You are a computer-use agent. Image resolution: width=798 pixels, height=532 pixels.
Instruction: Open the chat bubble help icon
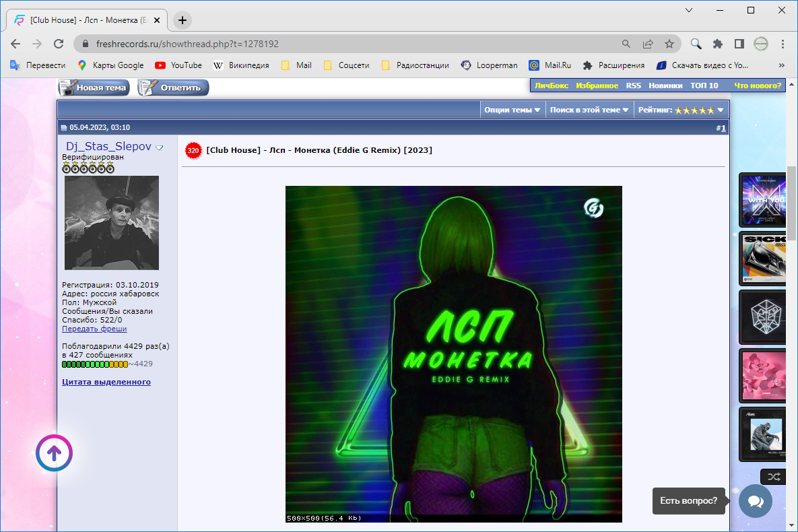pos(755,501)
